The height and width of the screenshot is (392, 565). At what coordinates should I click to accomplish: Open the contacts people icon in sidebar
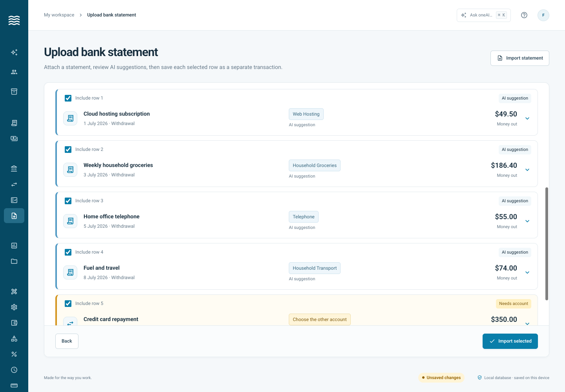pyautogui.click(x=14, y=72)
